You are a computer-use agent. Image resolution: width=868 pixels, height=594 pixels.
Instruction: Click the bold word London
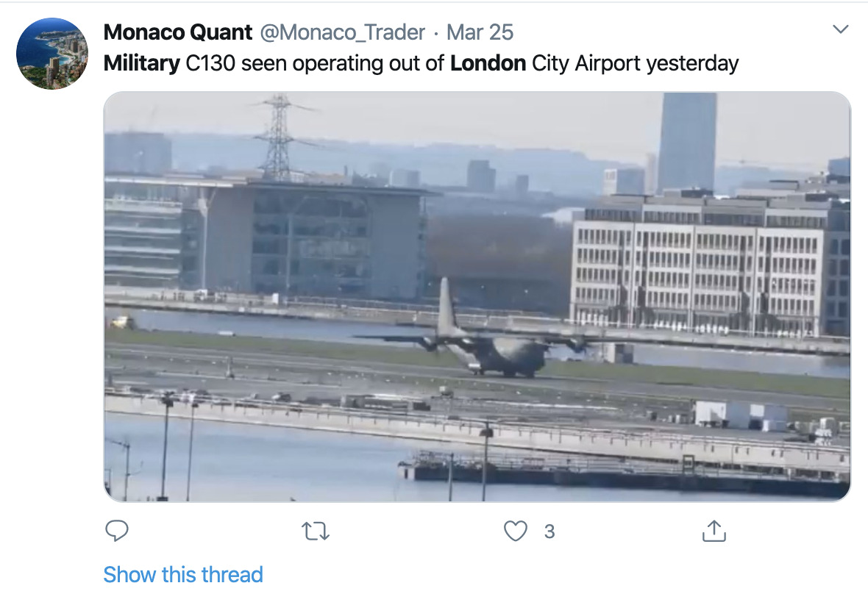[x=488, y=63]
